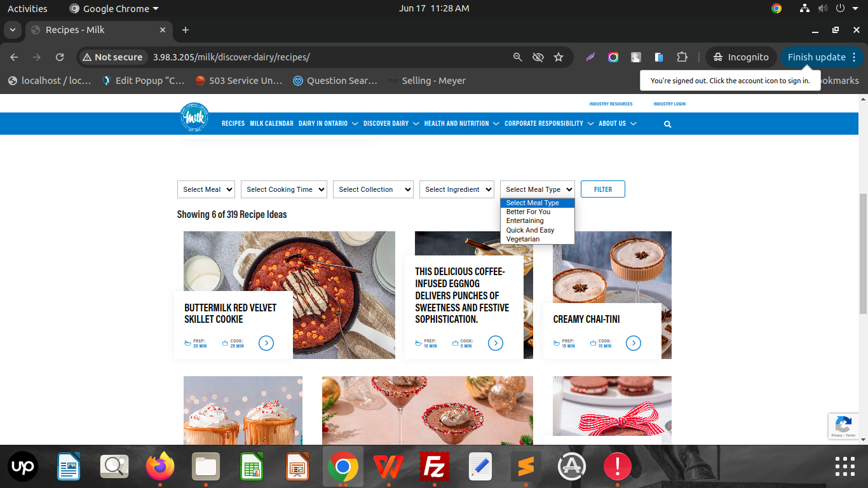Open the tab search dropdown arrow

[x=12, y=30]
